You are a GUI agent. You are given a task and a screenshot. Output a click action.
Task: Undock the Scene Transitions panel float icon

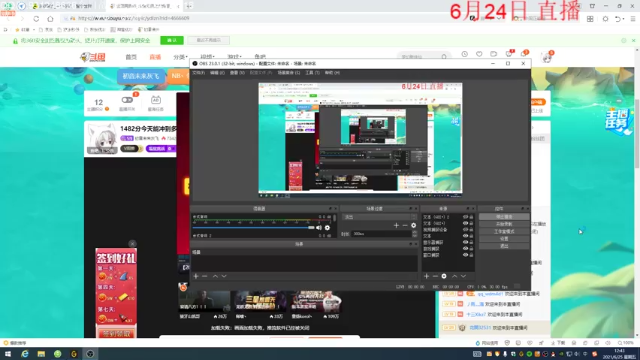(411, 209)
